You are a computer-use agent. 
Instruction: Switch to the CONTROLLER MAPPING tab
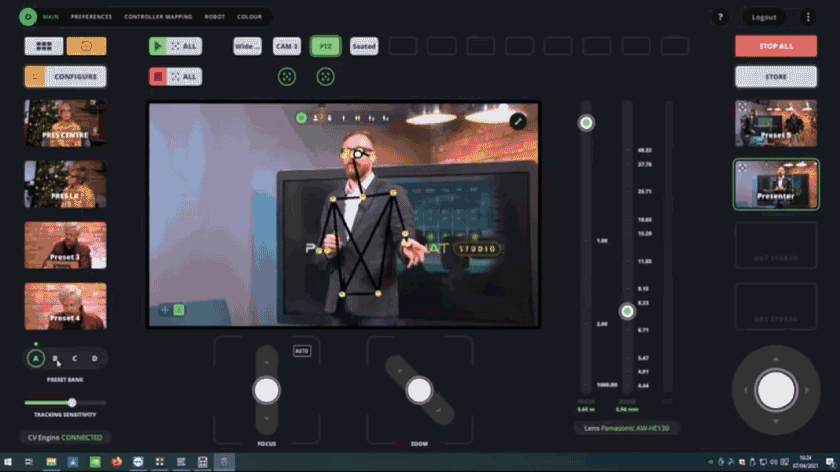pos(158,17)
